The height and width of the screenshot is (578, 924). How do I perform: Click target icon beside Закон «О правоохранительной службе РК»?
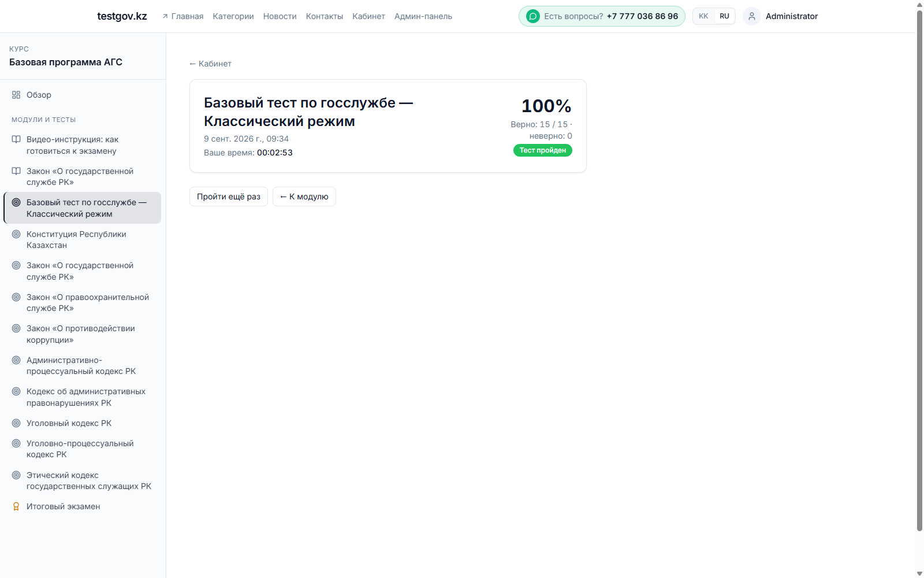pyautogui.click(x=16, y=297)
